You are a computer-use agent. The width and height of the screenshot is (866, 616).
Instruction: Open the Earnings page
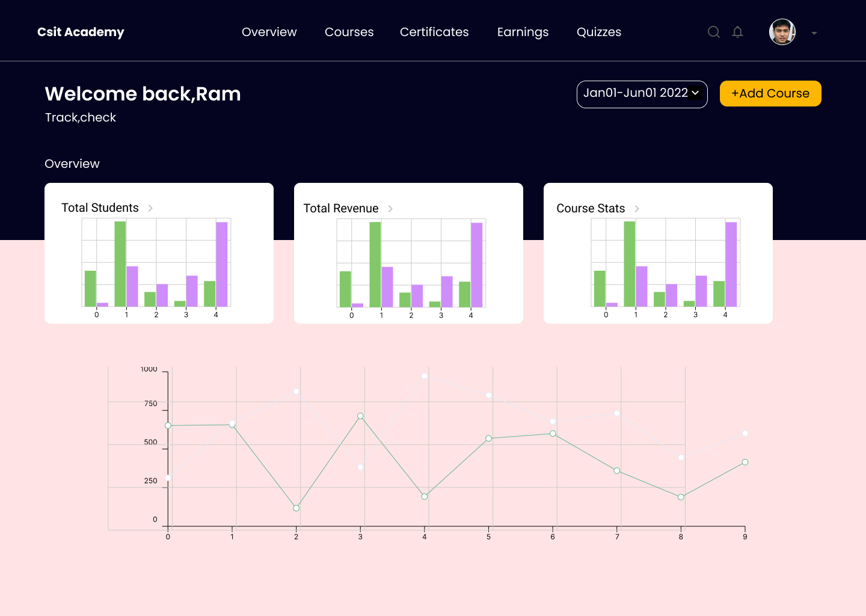pos(523,32)
